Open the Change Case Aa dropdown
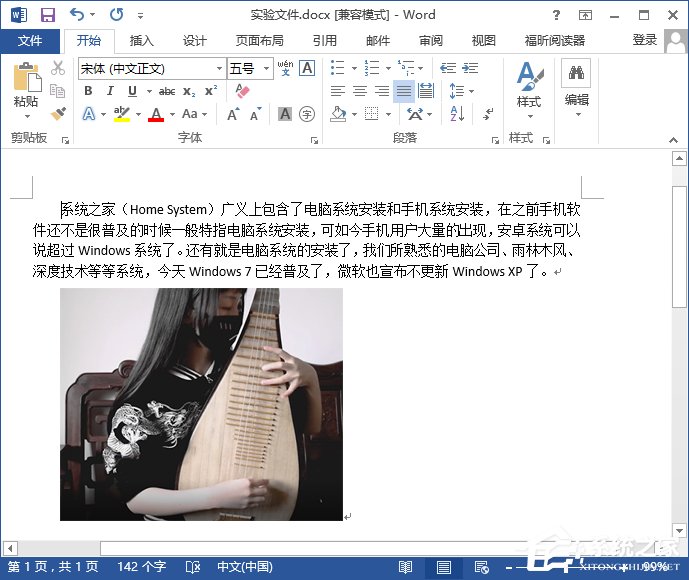 pos(194,114)
